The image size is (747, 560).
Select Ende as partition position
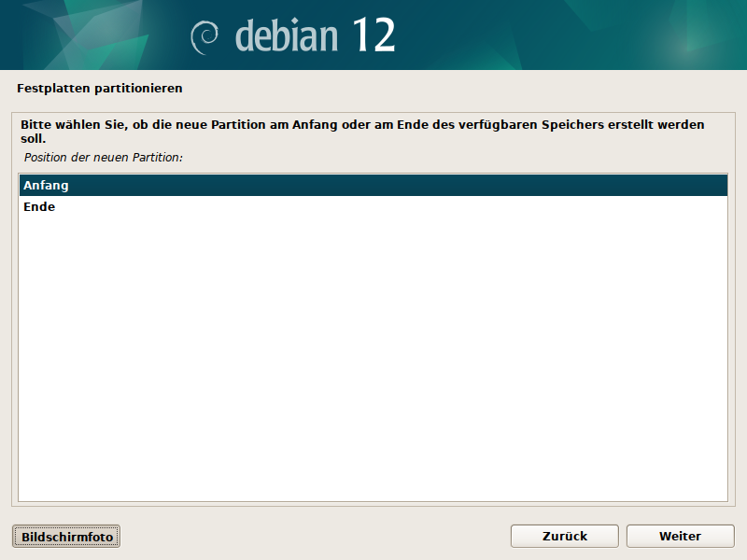click(x=373, y=206)
